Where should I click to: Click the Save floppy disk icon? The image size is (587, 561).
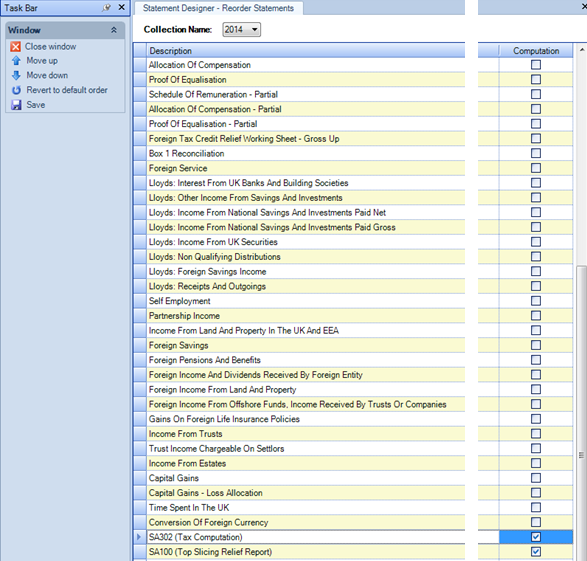(x=16, y=105)
